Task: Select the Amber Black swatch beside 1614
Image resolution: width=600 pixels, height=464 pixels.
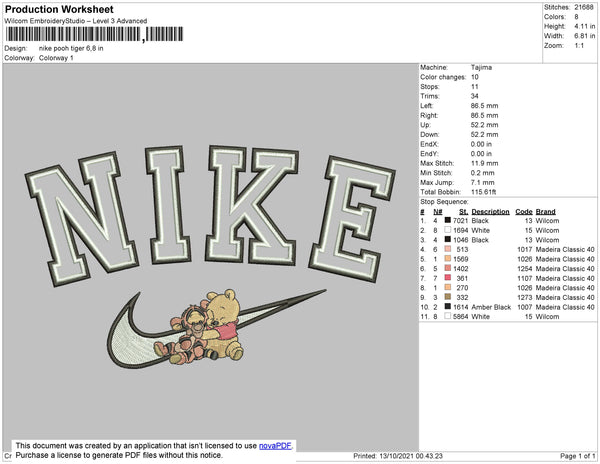Action: coord(447,307)
